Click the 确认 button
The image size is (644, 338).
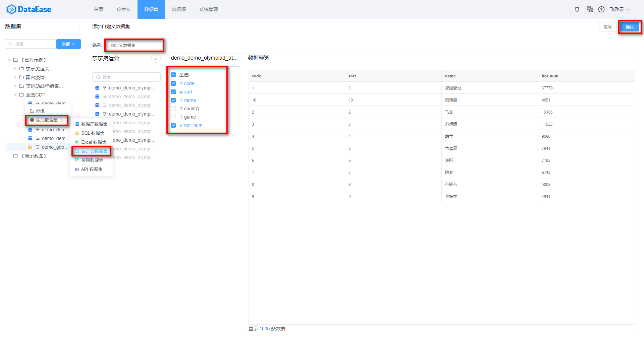coord(630,27)
